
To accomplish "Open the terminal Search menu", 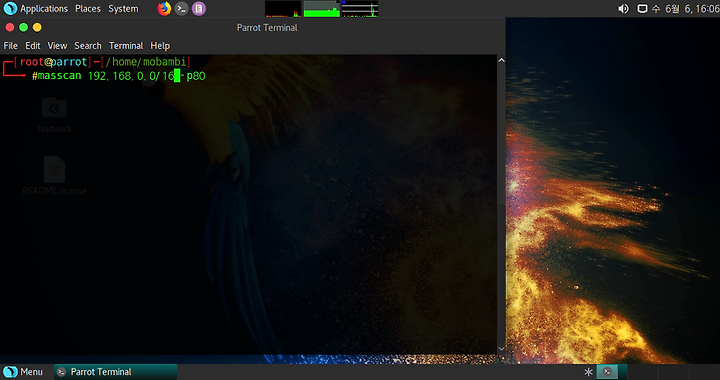I will 88,45.
